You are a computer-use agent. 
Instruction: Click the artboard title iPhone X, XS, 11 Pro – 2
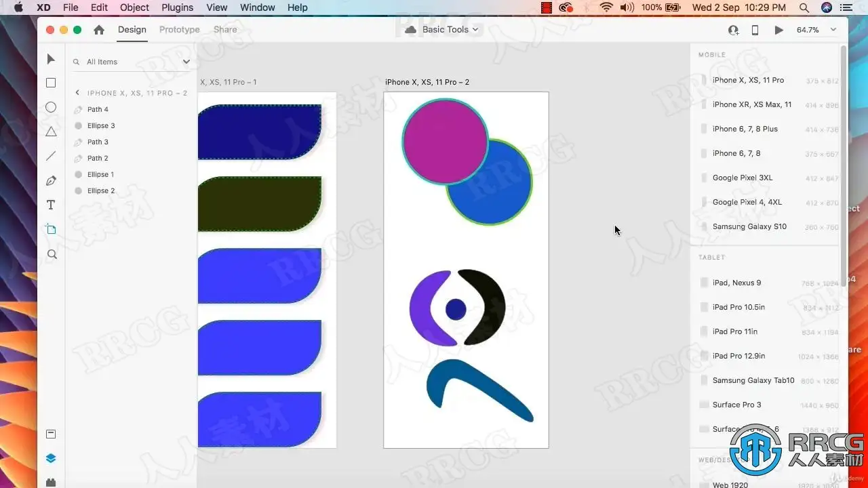coord(427,82)
